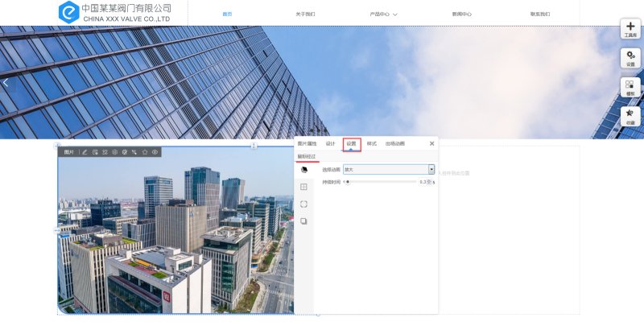Open the 模板 templates panel
644x326 pixels.
click(x=630, y=87)
